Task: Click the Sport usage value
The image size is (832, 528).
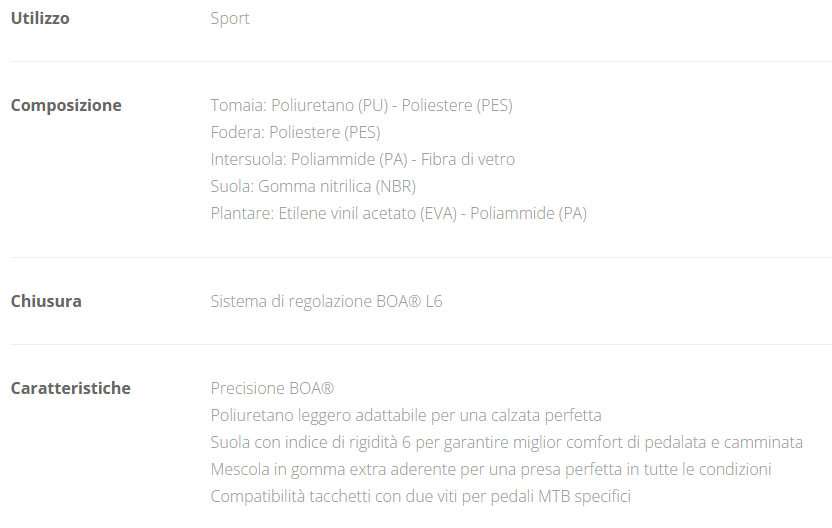Action: (x=230, y=18)
